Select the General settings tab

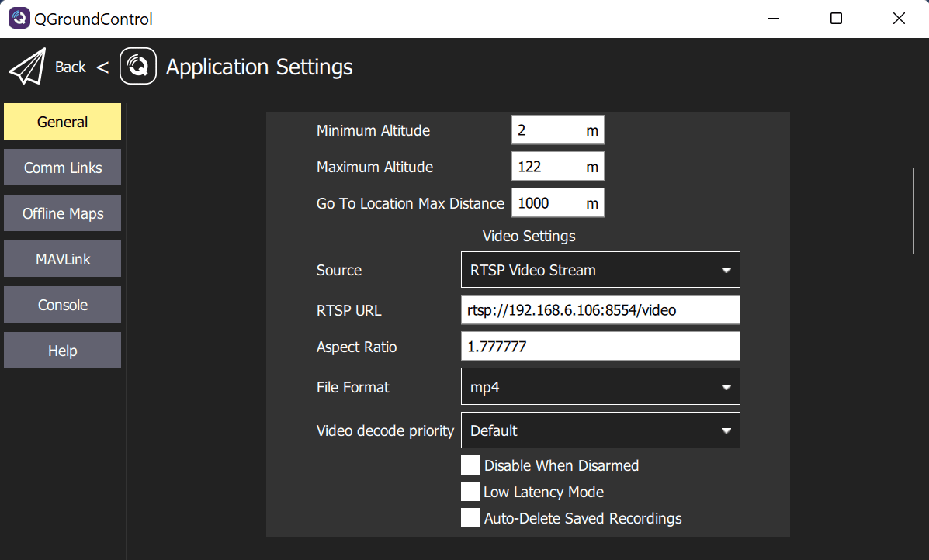63,122
